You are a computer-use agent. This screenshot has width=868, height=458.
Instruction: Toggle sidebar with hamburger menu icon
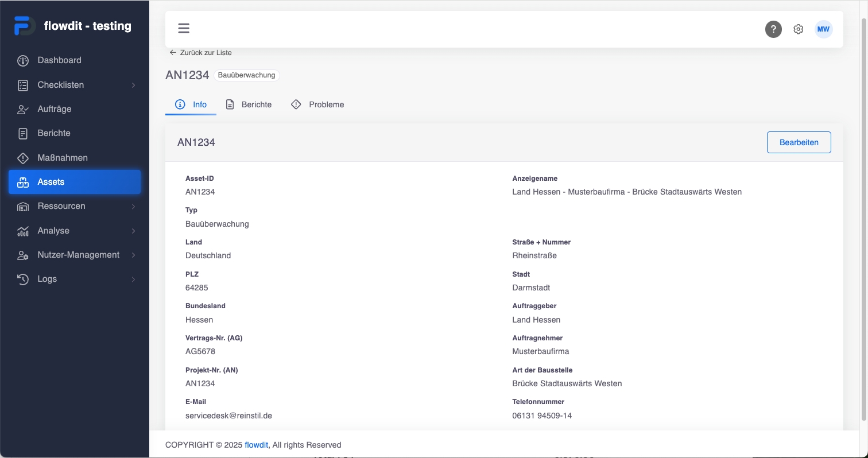pyautogui.click(x=184, y=29)
